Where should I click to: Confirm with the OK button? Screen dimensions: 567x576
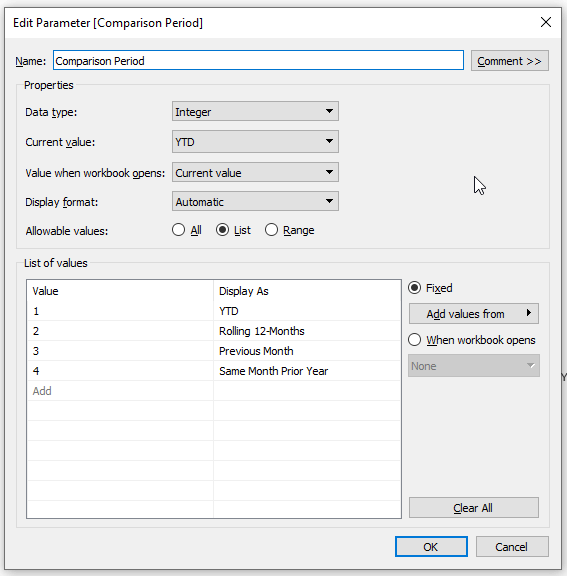(x=431, y=547)
